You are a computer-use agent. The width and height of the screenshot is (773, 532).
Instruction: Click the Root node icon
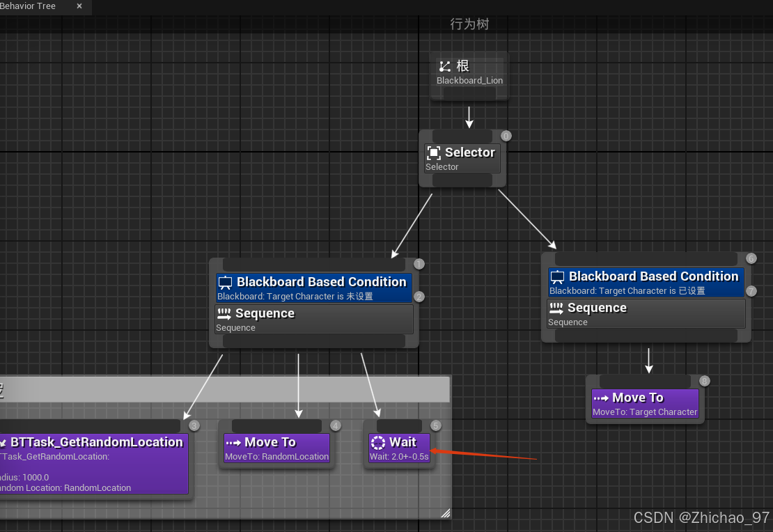(445, 66)
